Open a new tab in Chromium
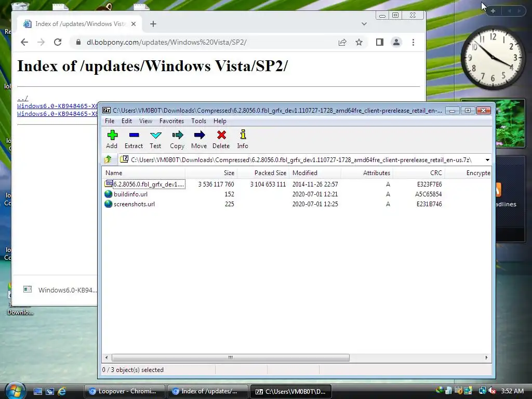Screen dimensions: 532x399 point(153,24)
